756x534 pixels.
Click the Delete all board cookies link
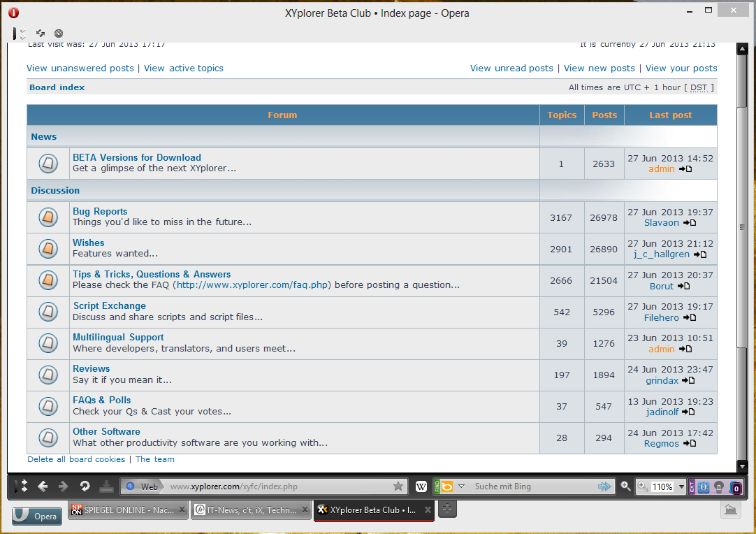click(x=76, y=459)
